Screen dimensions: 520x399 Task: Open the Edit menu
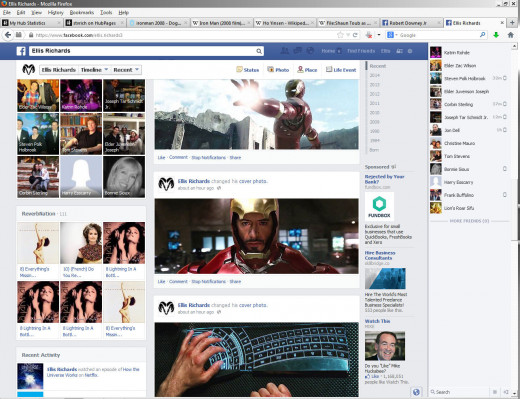tap(21, 12)
